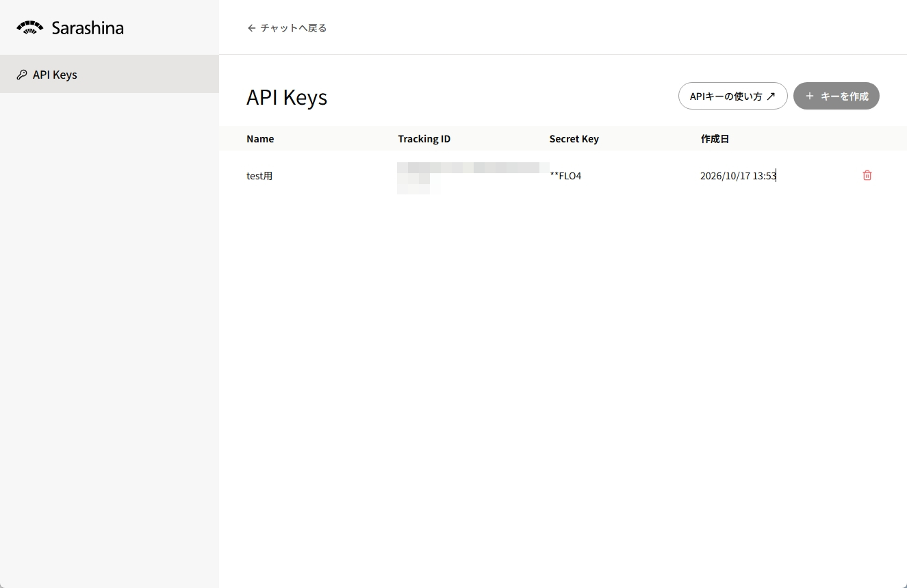907x588 pixels.
Task: Click the キーを作成 button
Action: pyautogui.click(x=836, y=97)
